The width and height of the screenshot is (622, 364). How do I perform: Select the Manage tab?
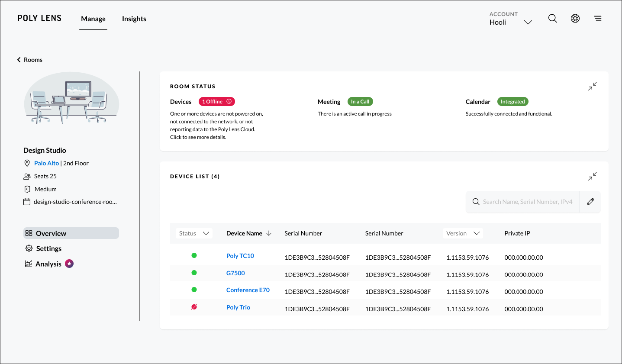click(x=93, y=19)
